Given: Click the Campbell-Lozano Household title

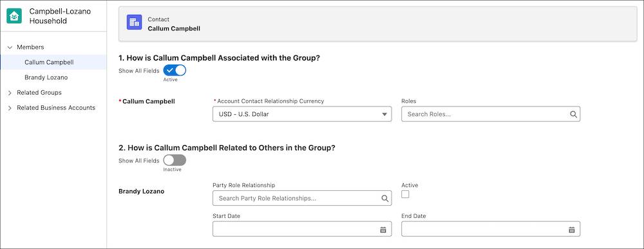Looking at the screenshot, I should (60, 16).
